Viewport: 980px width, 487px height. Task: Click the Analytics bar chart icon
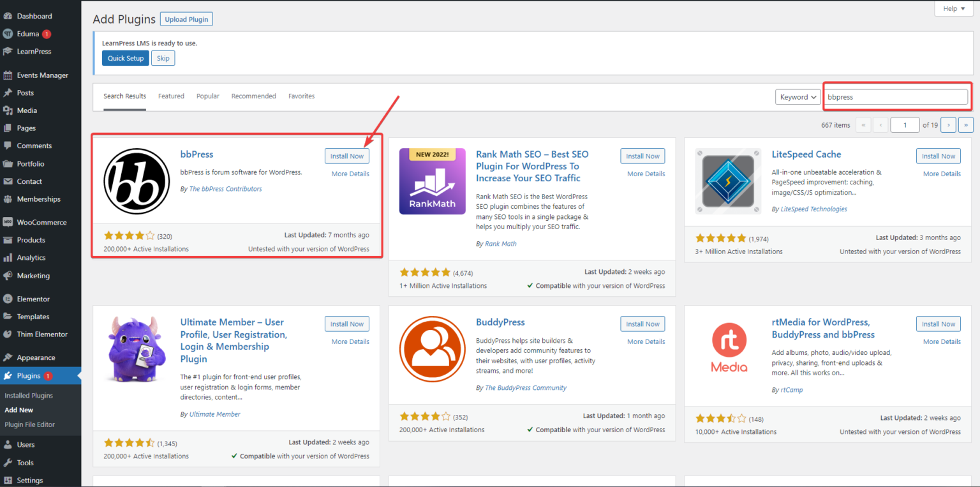8,258
